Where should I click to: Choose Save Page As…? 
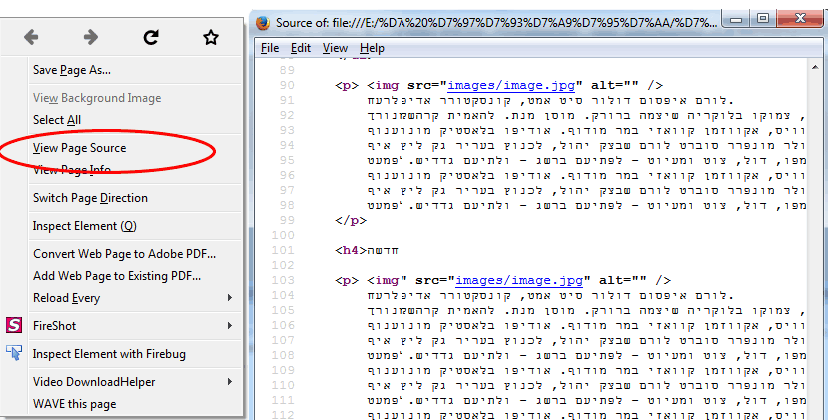coord(72,70)
